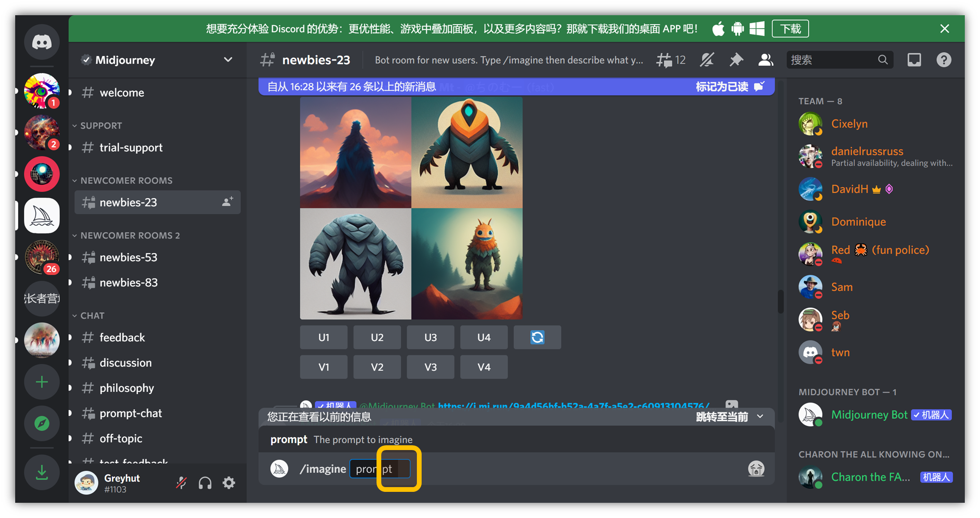The height and width of the screenshot is (518, 980).
Task: Toggle headphones deafen button
Action: coord(205,483)
